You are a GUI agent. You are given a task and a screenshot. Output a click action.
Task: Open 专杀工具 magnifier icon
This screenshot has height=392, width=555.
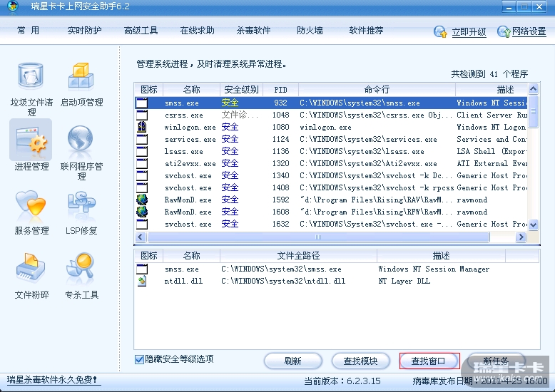point(81,268)
